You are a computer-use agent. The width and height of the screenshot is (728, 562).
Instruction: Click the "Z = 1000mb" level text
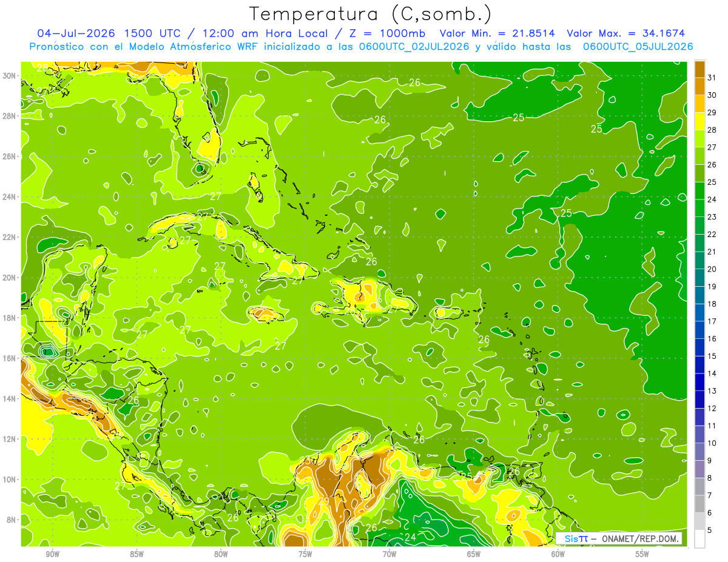pos(387,33)
